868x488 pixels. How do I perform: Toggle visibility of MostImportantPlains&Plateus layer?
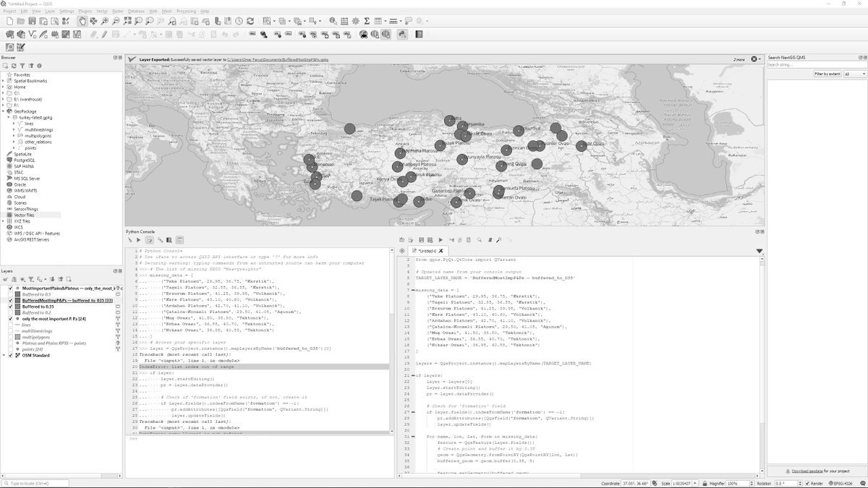click(x=10, y=288)
